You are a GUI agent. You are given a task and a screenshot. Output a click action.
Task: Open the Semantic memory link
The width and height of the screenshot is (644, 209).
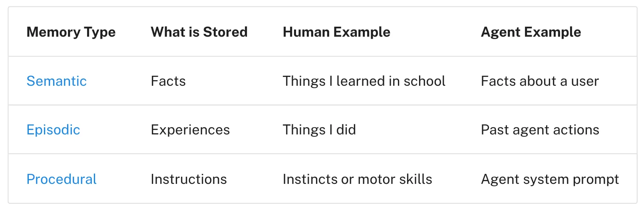(x=56, y=81)
